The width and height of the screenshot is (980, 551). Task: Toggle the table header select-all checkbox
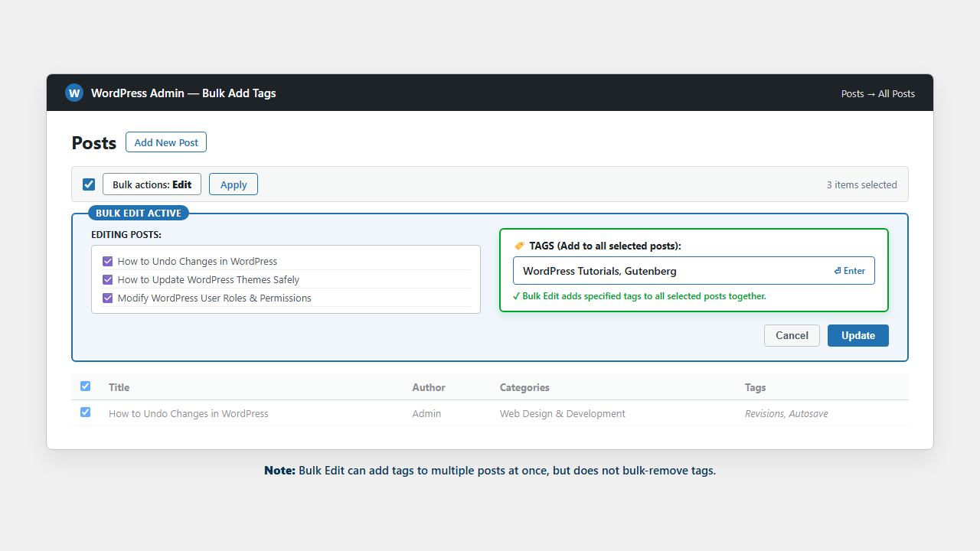(85, 386)
